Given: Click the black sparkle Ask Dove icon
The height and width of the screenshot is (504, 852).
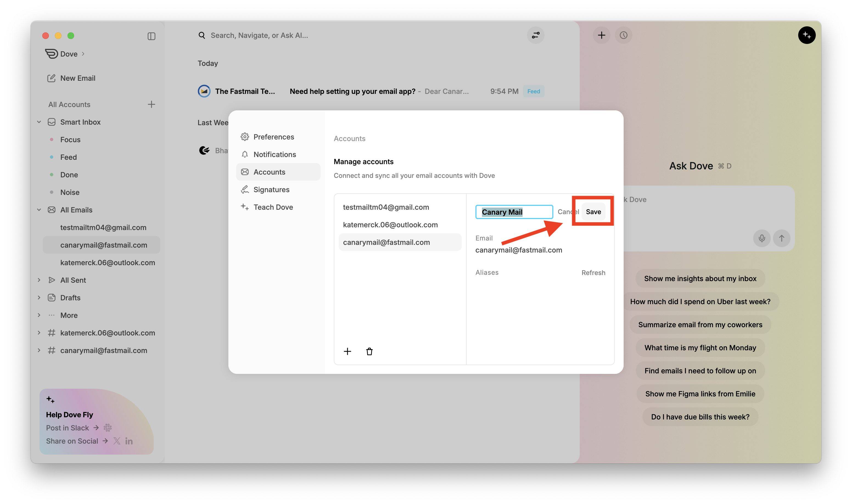Looking at the screenshot, I should click(x=806, y=35).
